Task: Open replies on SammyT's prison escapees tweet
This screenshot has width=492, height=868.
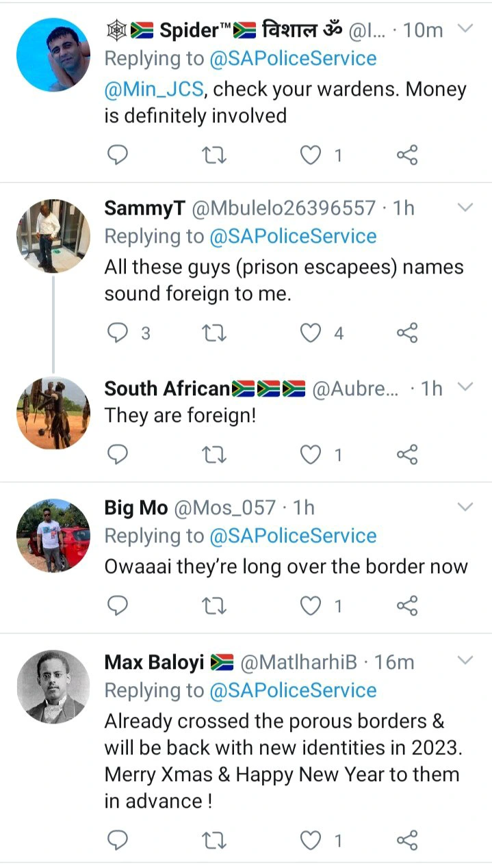Action: (x=118, y=332)
